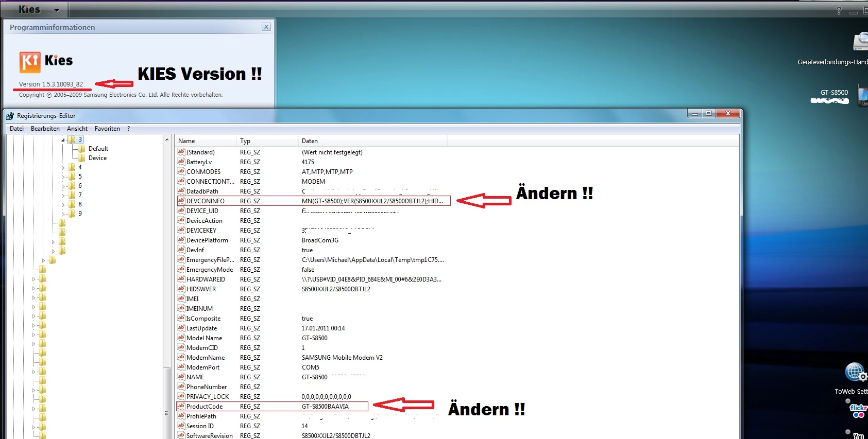Image resolution: width=868 pixels, height=439 pixels.
Task: Click the string icon beside ProductCode
Action: [x=181, y=407]
